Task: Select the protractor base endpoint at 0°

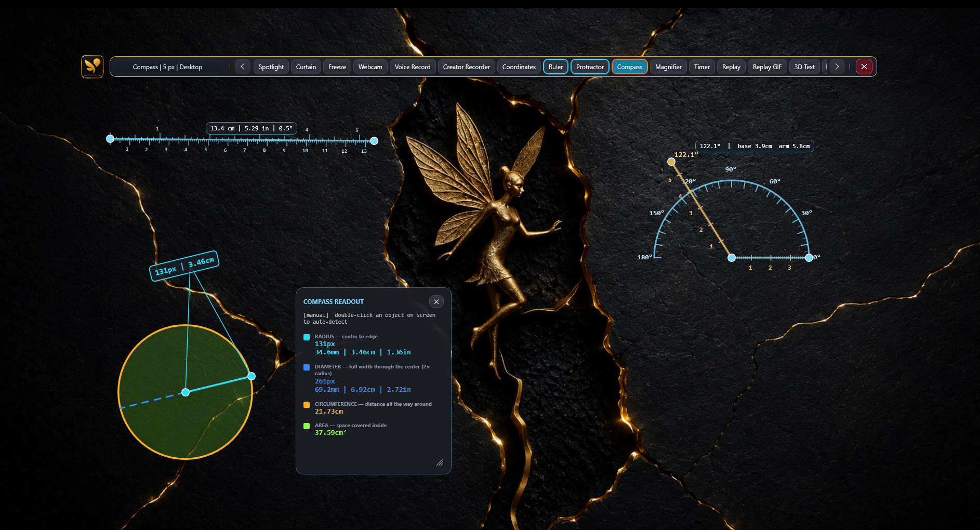Action: (x=809, y=258)
